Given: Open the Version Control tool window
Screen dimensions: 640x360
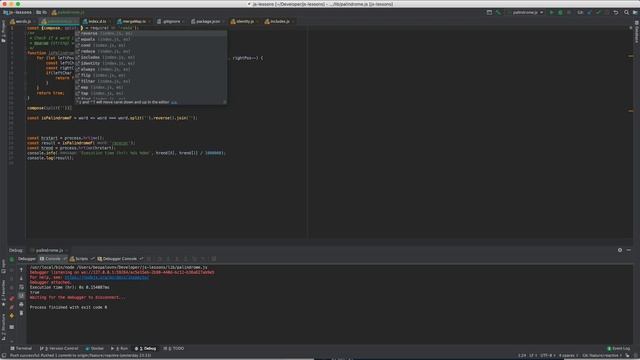Looking at the screenshot, I should [x=59, y=349].
